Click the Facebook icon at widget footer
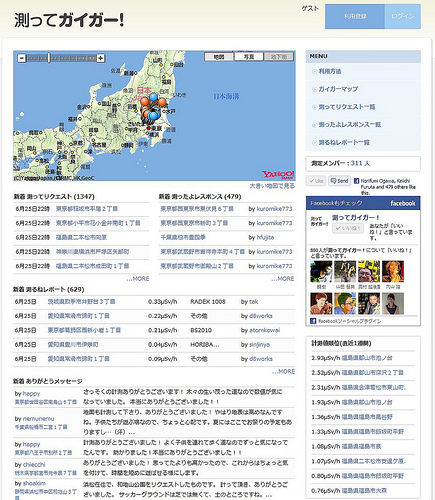Viewport: 435px width, 500px height. coord(313,321)
